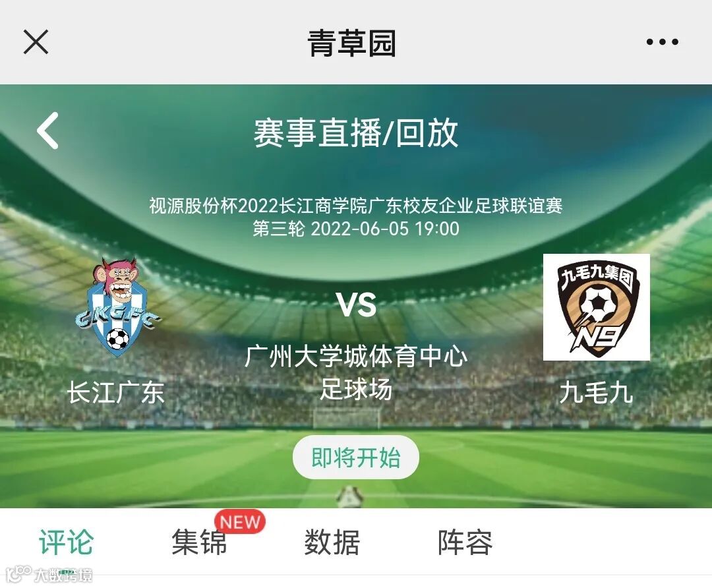Image resolution: width=712 pixels, height=588 pixels.
Task: Open the 阵容 lineup tab
Action: [x=465, y=542]
